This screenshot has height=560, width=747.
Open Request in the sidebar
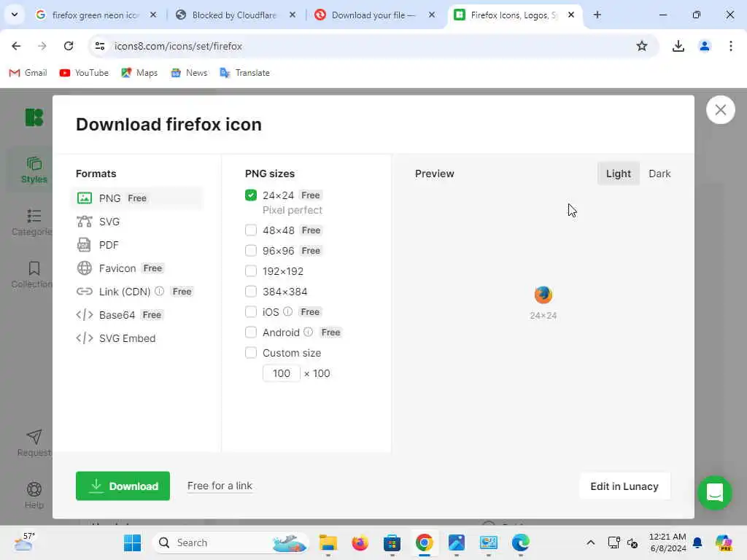(34, 443)
